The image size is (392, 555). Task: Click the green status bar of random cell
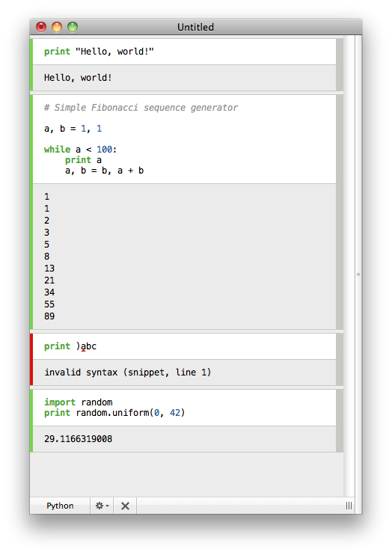point(31,421)
